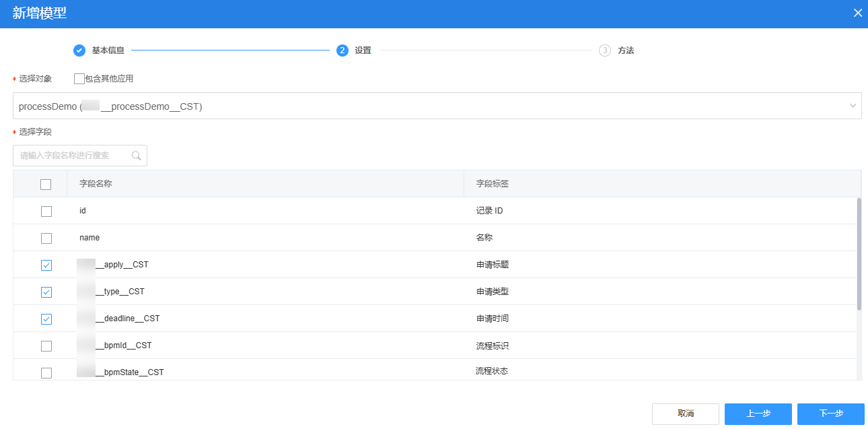Uncheck the __apply__CST field checkbox

pyautogui.click(x=46, y=265)
